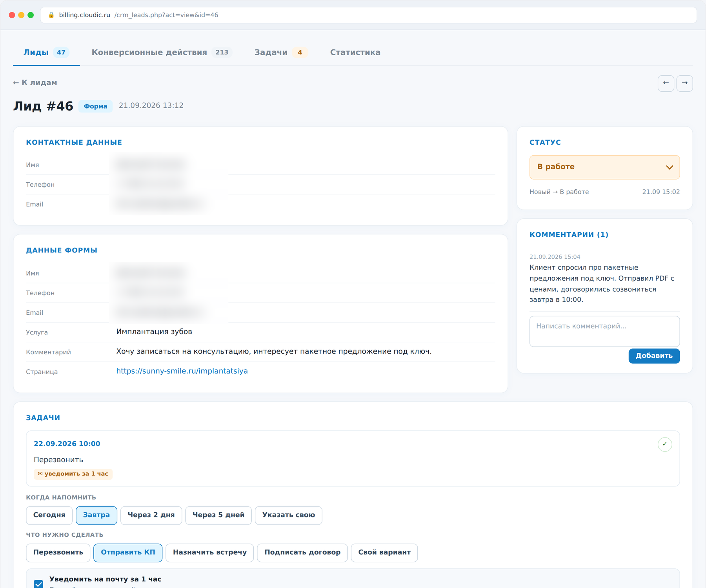706x588 pixels.
Task: Click the padlock icon in the address bar
Action: [x=51, y=15]
